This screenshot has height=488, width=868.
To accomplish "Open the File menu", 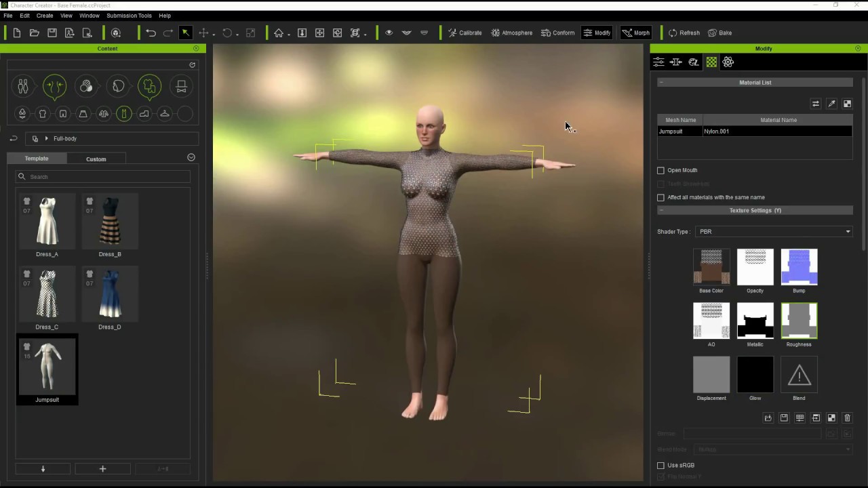I will click(8, 16).
